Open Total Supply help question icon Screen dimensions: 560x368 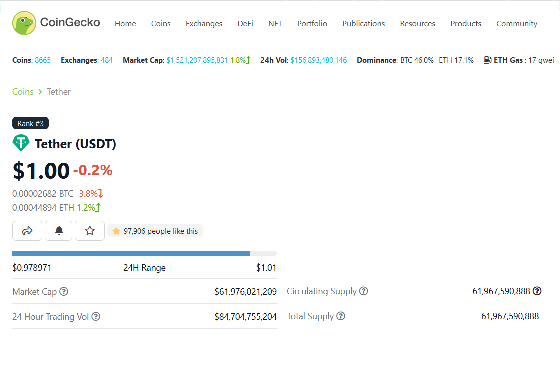click(x=341, y=316)
